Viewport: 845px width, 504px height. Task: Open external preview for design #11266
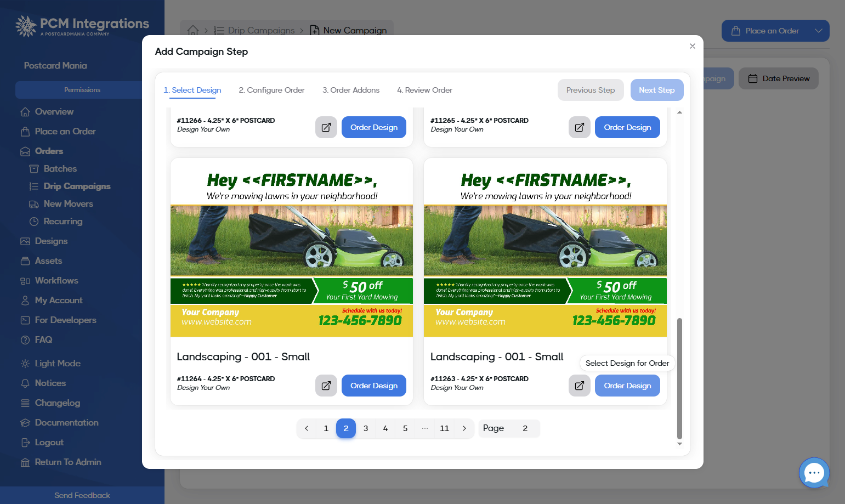click(x=326, y=127)
